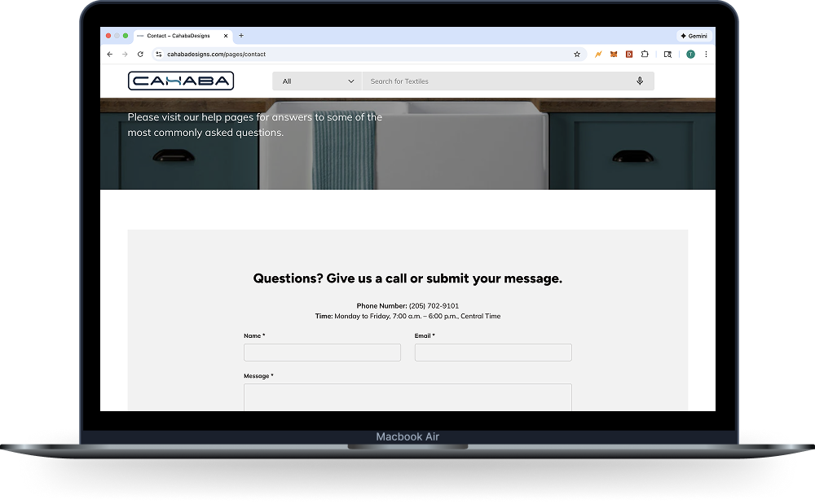Click the orange lightning bolt extension
815x504 pixels.
coord(597,55)
